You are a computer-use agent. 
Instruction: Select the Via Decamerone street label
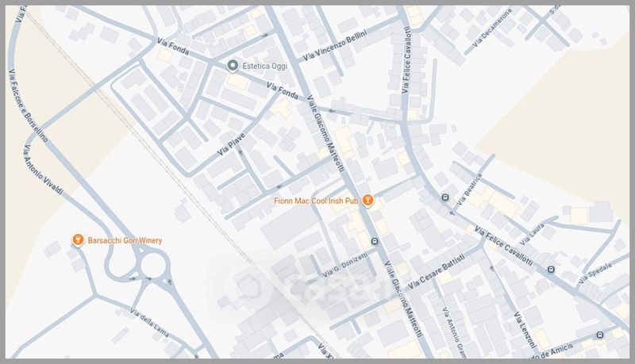pos(492,28)
